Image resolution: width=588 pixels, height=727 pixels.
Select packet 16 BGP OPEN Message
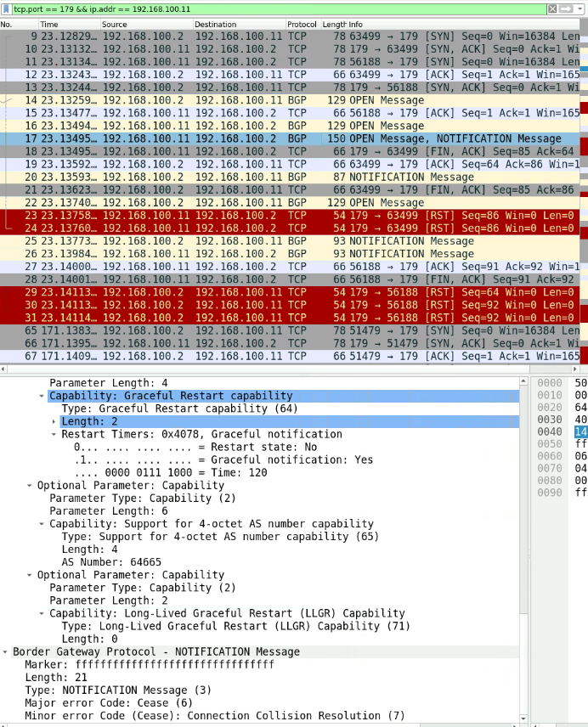290,126
